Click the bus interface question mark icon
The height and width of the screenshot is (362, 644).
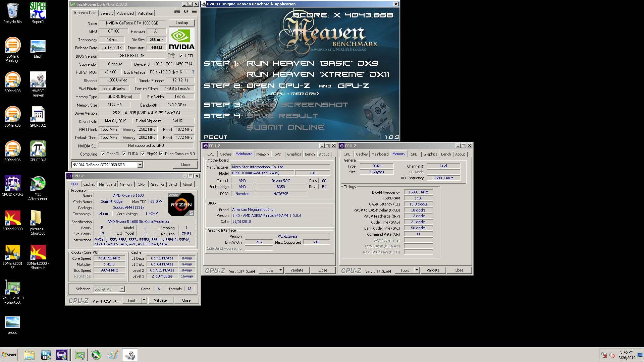193,72
